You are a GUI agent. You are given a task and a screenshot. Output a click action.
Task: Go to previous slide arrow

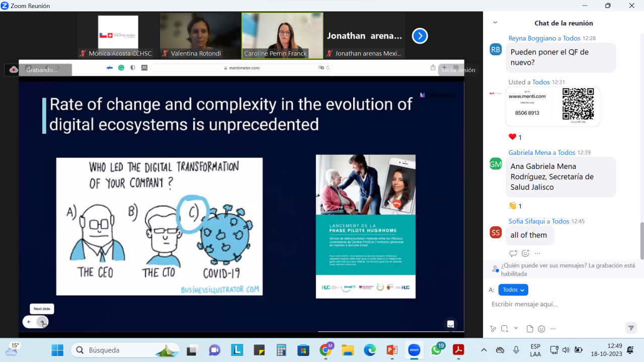(x=29, y=322)
